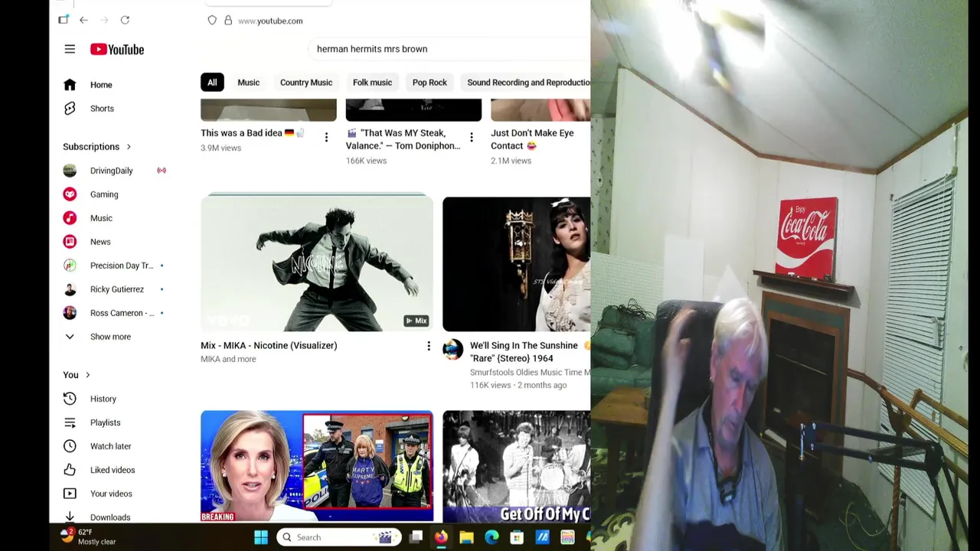Click the YouTube logo
Screen dimensions: 980x551
117,49
